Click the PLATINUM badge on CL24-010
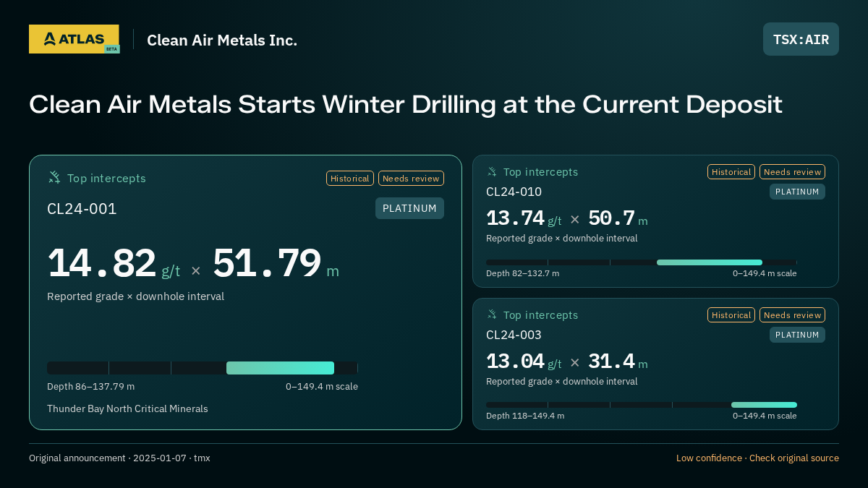Screen dimensions: 868x488 point(797,192)
